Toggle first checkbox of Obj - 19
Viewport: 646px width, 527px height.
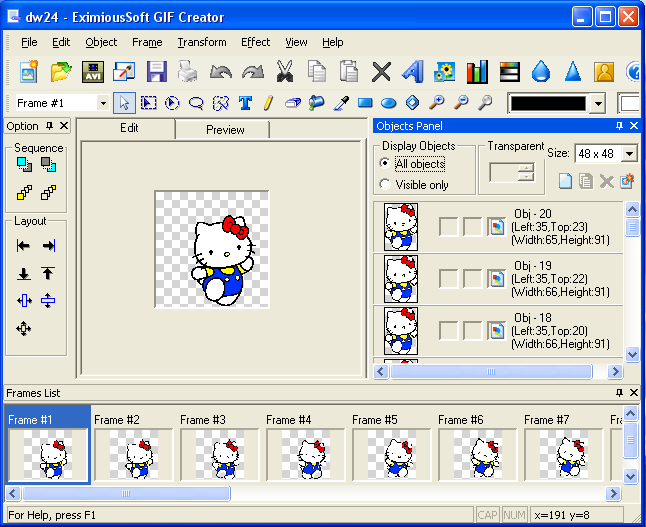(x=449, y=279)
